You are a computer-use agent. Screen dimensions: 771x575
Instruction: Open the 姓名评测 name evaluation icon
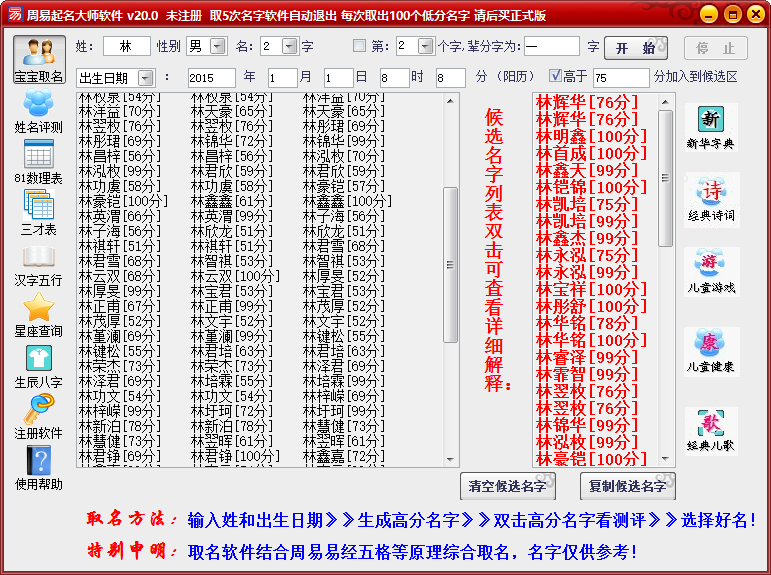click(x=38, y=110)
